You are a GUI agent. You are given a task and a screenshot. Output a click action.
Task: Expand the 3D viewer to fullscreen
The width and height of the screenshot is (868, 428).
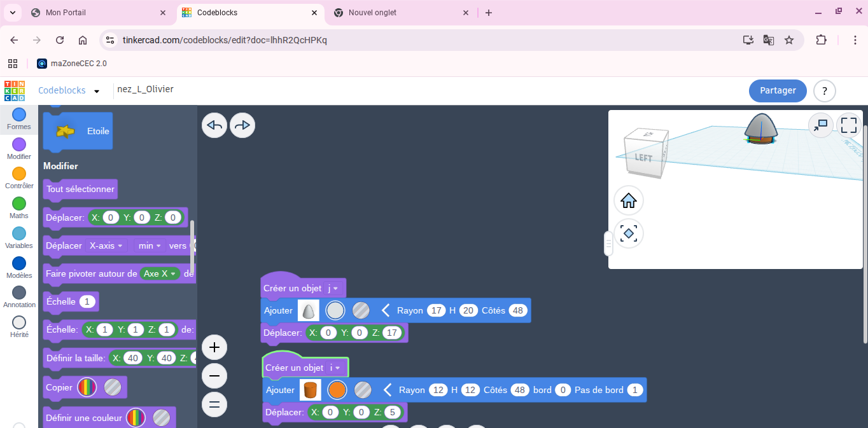[849, 125]
